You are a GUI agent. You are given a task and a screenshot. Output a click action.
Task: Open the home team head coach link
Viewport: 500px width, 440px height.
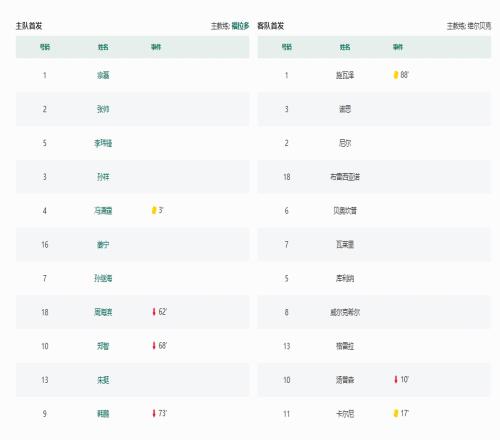pos(240,26)
